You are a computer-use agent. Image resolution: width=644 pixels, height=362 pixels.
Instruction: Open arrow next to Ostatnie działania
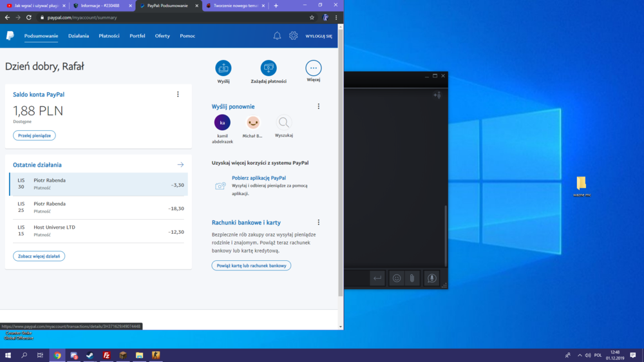click(x=180, y=165)
